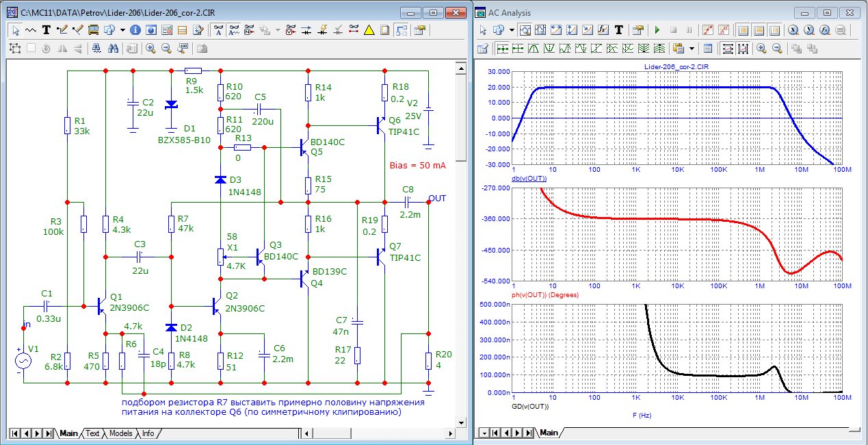This screenshot has height=445, width=868.
Task: Click the Peak cursor icon in AC toolbar
Action: [535, 48]
